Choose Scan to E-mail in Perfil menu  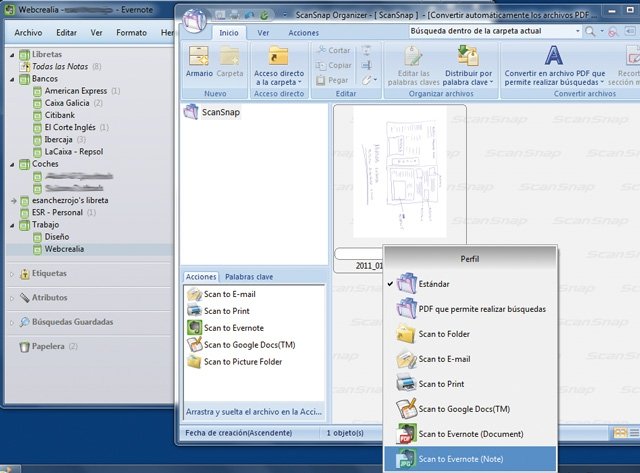(470, 359)
